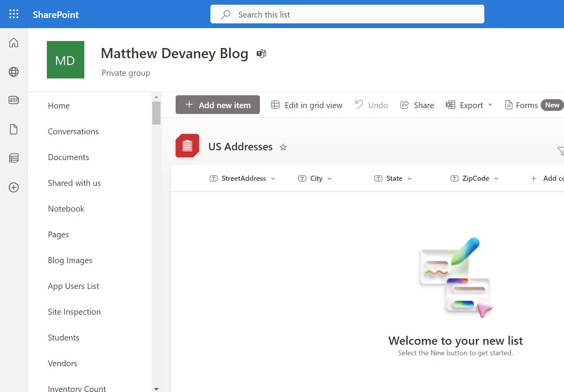
Task: Open the News icon in left rail
Action: 14,100
